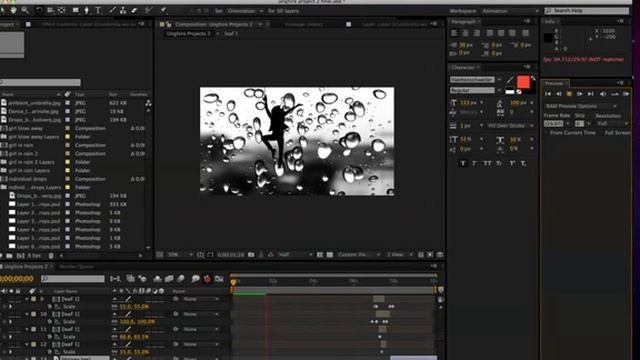This screenshot has height=360, width=640.
Task: Open the Graph Editor icon
Action: coord(219,279)
